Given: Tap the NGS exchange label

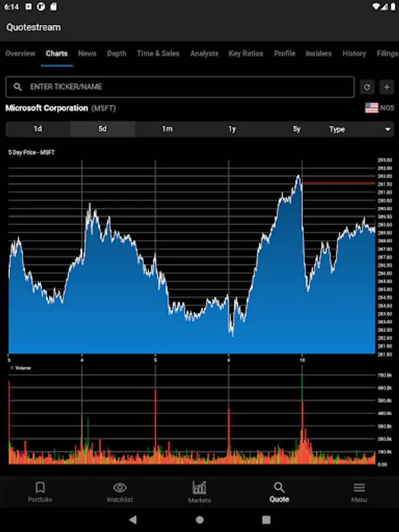Looking at the screenshot, I should (x=387, y=108).
